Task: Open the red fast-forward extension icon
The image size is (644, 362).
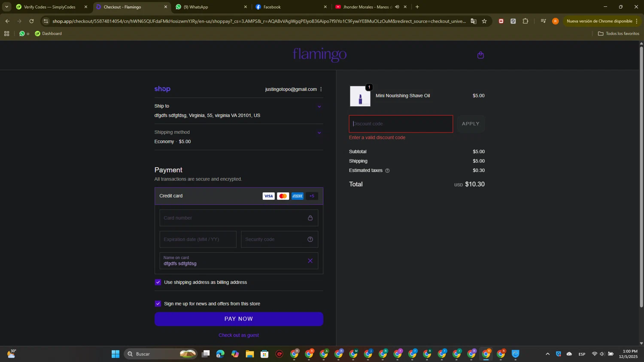Action: tap(501, 21)
